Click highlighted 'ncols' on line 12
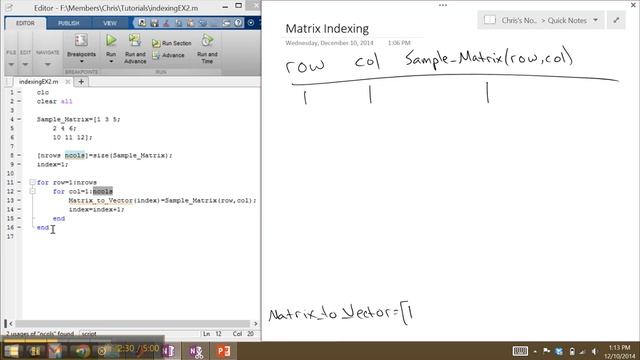 [103, 191]
